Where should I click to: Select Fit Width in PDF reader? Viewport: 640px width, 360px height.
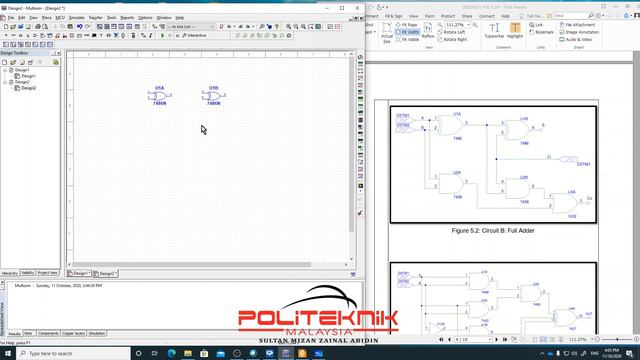(x=407, y=32)
